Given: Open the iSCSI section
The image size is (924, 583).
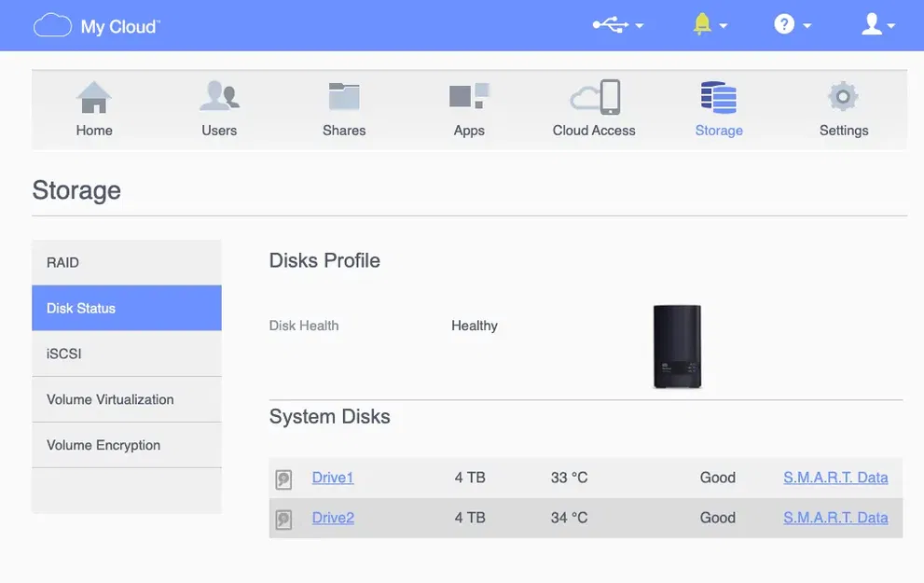Looking at the screenshot, I should pos(126,354).
